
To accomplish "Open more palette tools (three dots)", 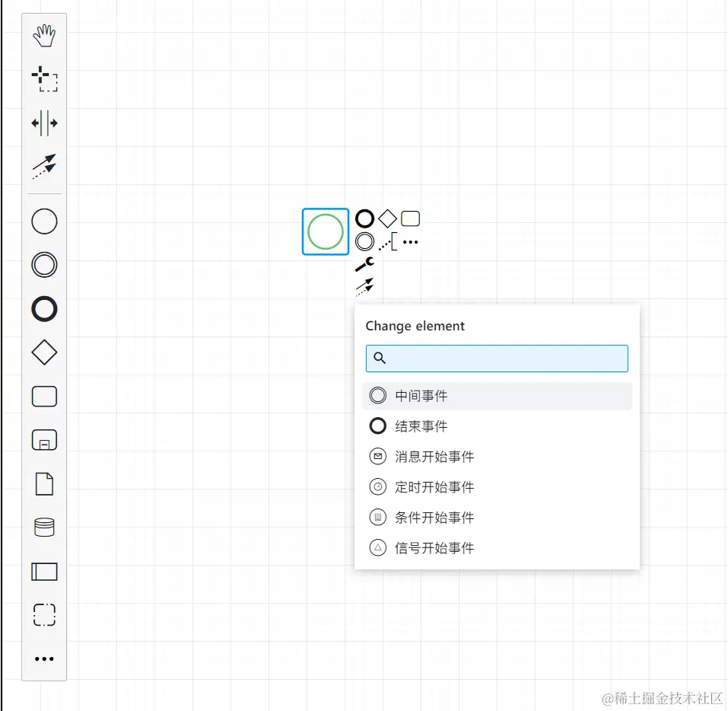I will pos(44,659).
